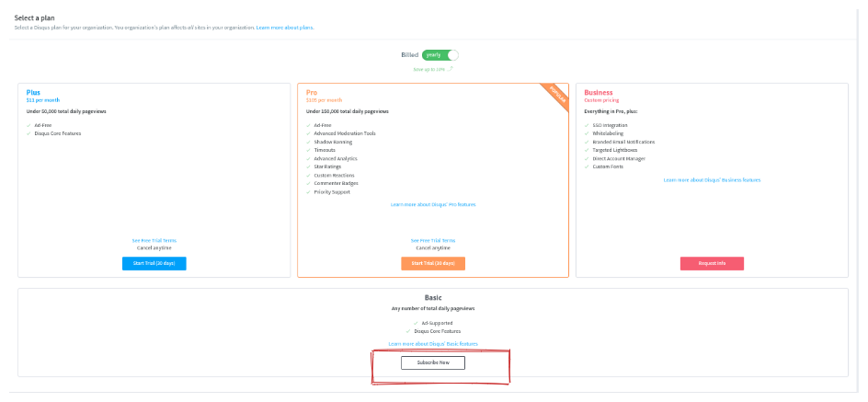The height and width of the screenshot is (402, 868).
Task: Toggle the Billed yearly switch
Action: coord(440,55)
